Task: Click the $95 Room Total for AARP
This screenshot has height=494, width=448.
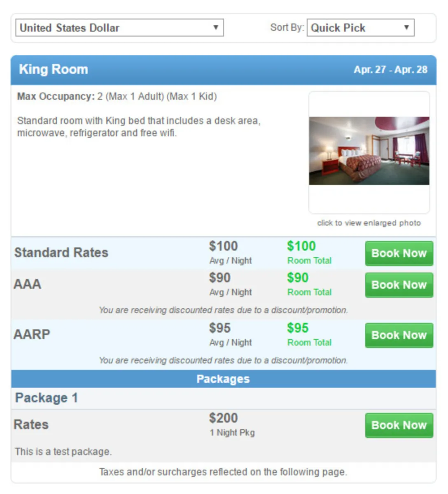Action: (x=298, y=328)
